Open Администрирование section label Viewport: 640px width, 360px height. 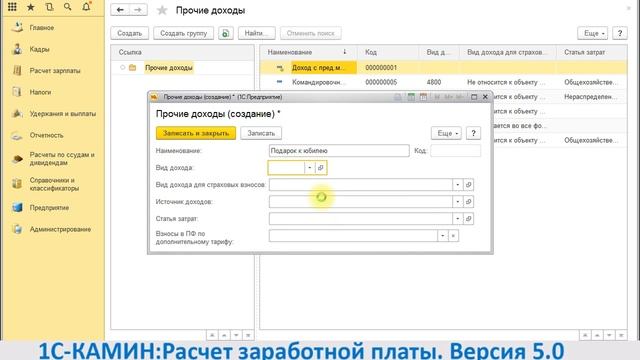(60, 229)
